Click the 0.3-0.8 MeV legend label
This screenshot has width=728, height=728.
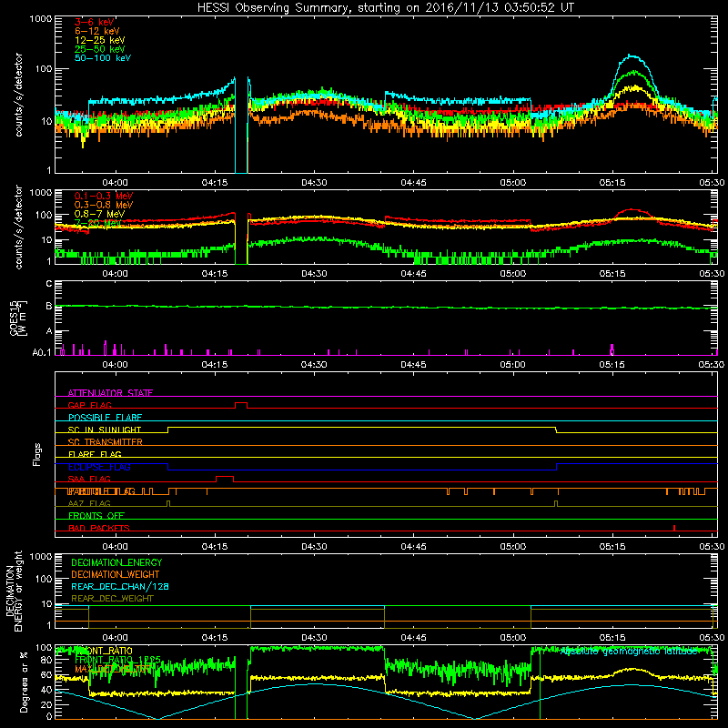point(104,205)
